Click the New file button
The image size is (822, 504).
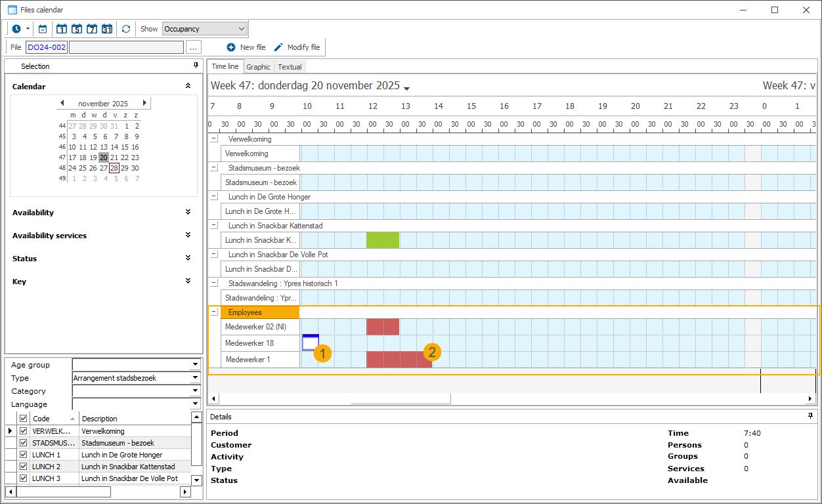(246, 47)
